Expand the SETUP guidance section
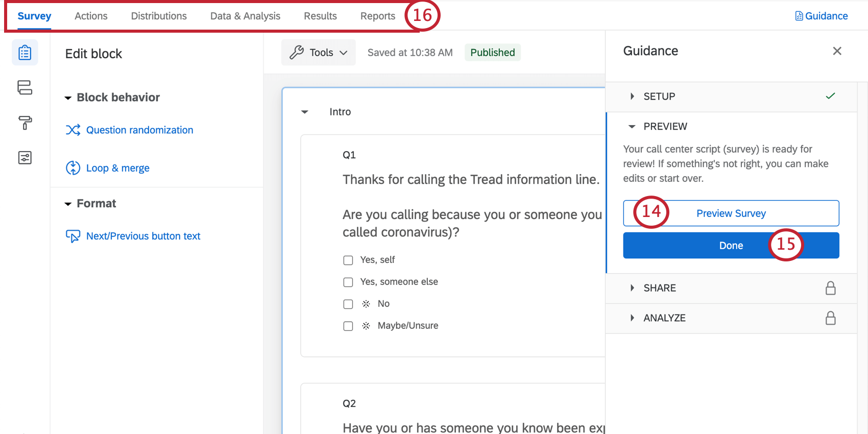The width and height of the screenshot is (868, 434). click(x=632, y=97)
